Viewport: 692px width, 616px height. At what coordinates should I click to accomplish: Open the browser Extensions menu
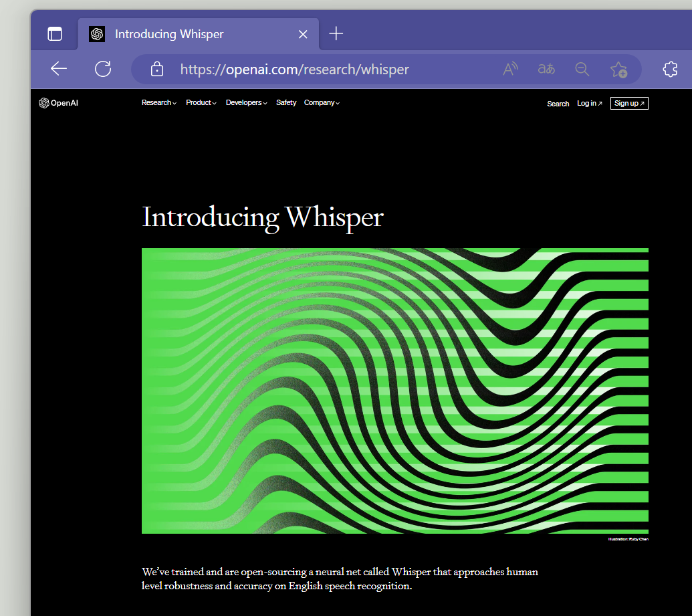pos(670,69)
